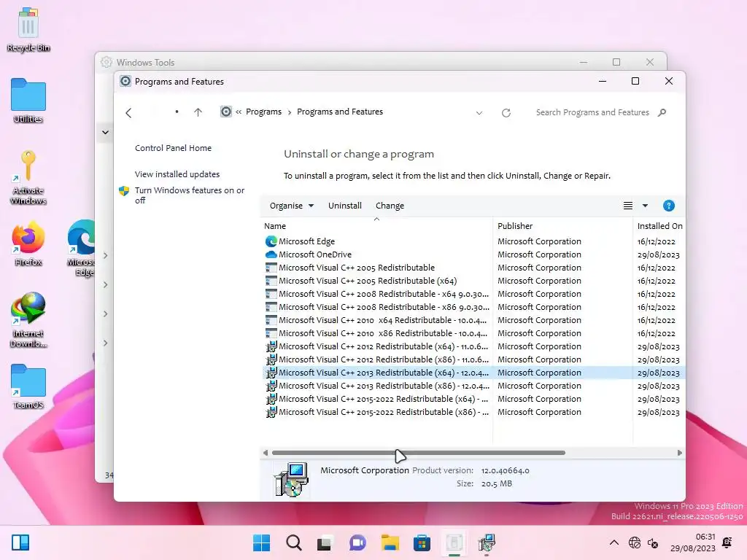Select Visual C++ 2008 Redistributable x86 row
The image size is (747, 560).
point(474,307)
